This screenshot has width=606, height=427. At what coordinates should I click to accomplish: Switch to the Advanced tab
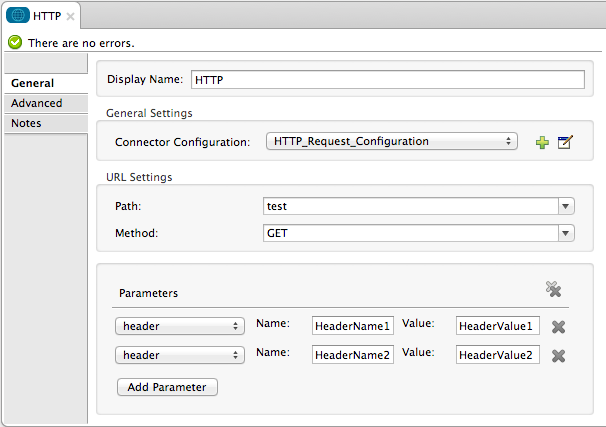37,103
